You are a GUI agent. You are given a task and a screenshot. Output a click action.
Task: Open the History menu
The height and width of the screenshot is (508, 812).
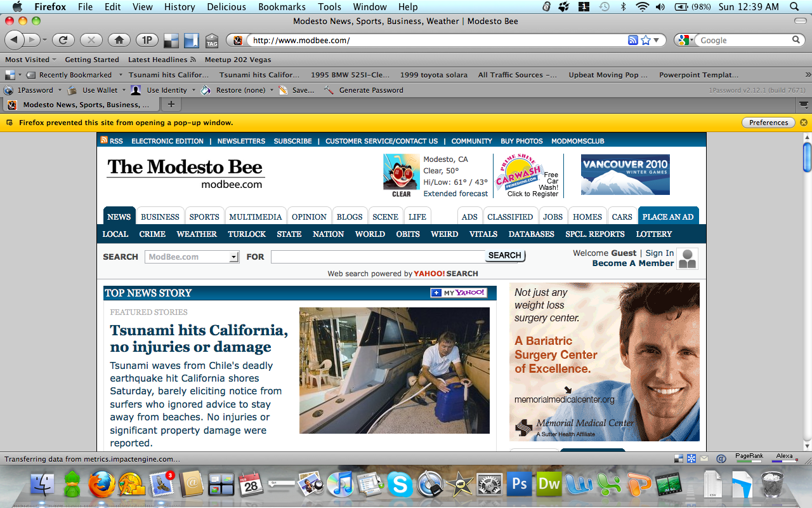point(180,7)
